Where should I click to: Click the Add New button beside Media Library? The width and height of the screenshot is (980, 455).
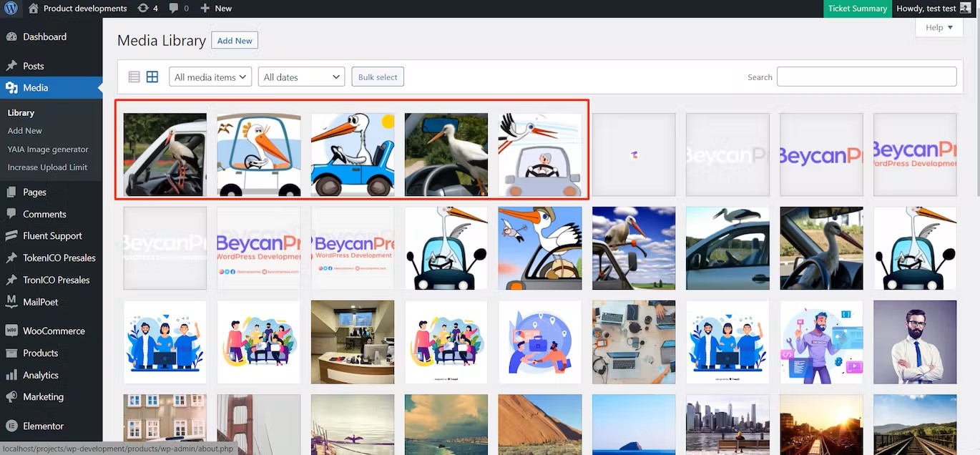pos(235,41)
